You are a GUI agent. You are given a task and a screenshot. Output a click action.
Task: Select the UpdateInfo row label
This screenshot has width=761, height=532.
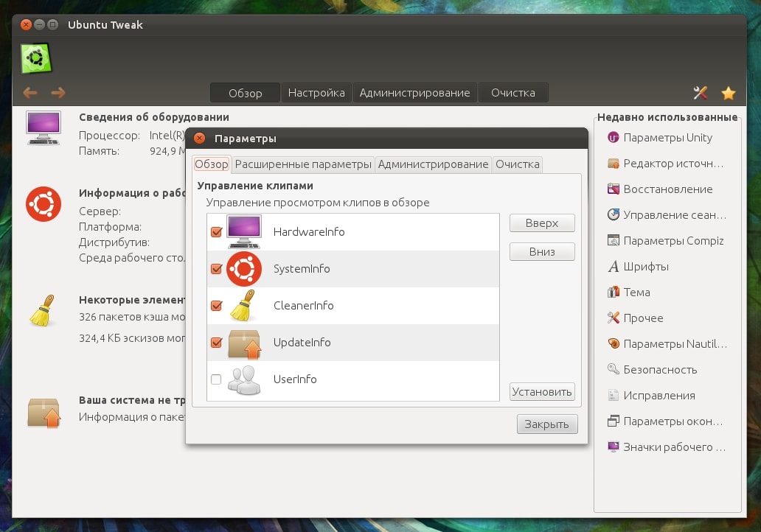tap(302, 343)
